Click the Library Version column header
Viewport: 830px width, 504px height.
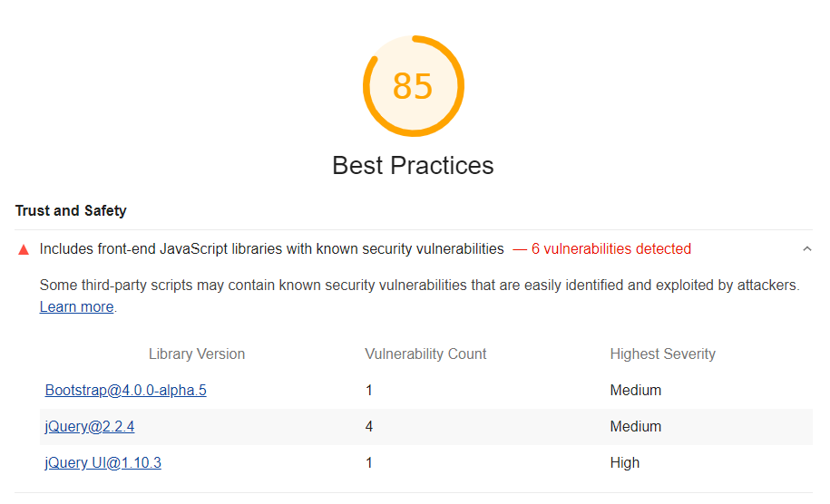[x=196, y=354]
